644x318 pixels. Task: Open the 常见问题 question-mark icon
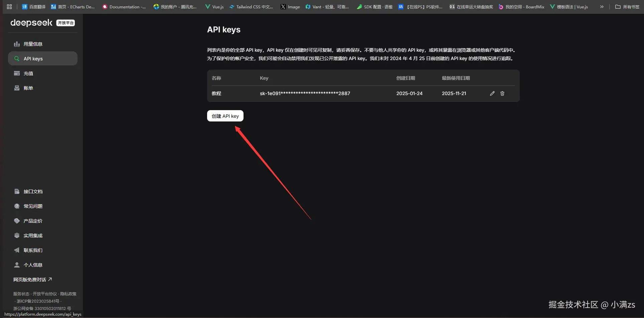click(17, 206)
